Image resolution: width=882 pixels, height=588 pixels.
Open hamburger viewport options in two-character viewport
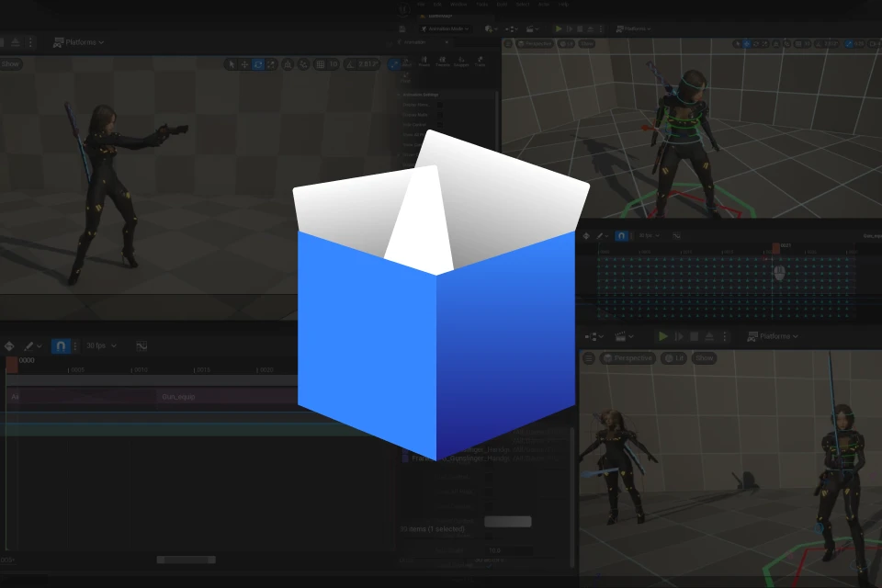click(x=588, y=358)
